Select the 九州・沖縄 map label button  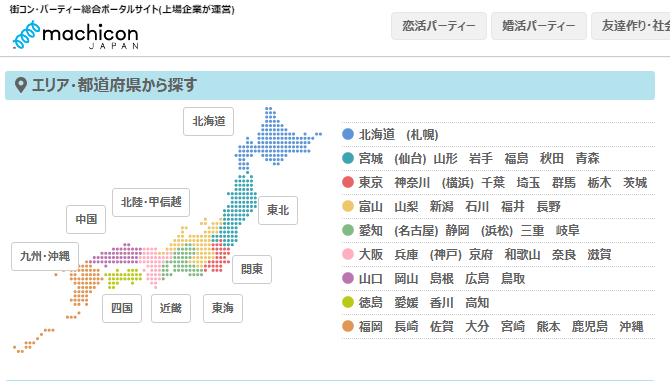pos(45,256)
